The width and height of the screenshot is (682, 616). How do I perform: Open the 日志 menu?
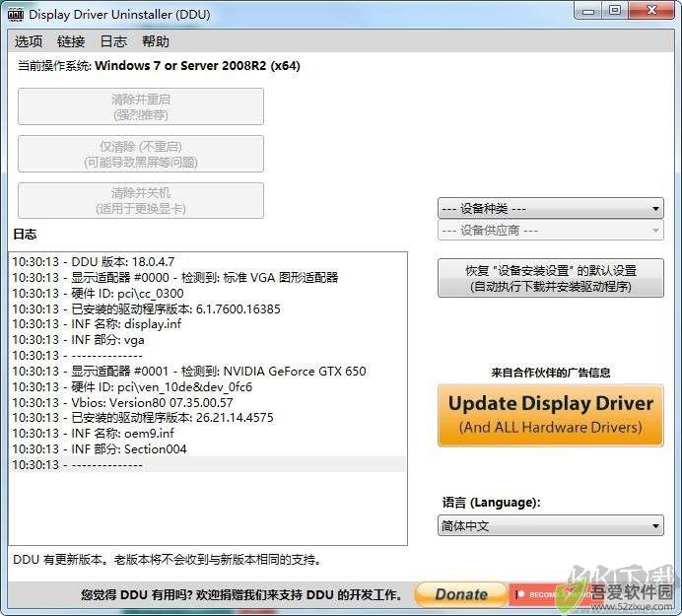(x=113, y=41)
